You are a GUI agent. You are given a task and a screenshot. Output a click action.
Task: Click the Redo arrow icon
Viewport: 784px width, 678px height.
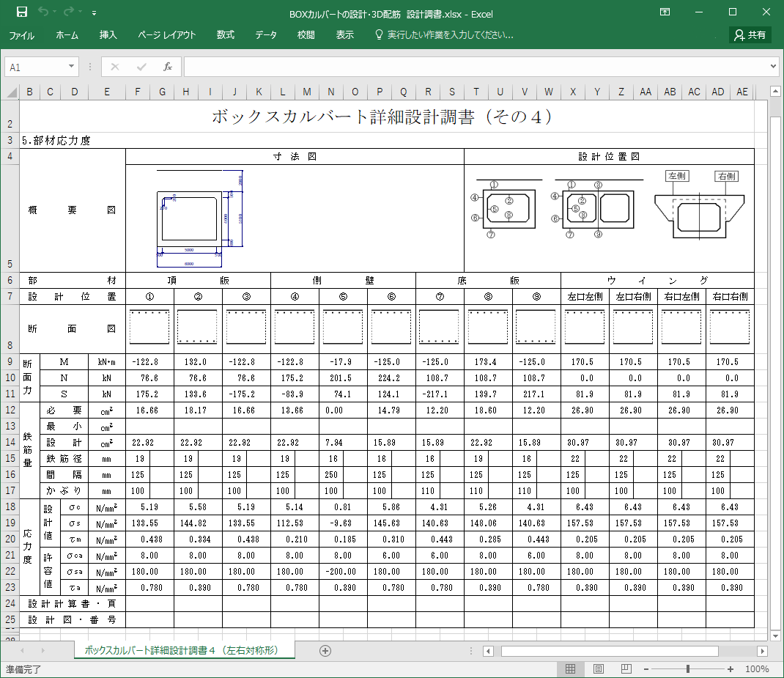tap(68, 12)
